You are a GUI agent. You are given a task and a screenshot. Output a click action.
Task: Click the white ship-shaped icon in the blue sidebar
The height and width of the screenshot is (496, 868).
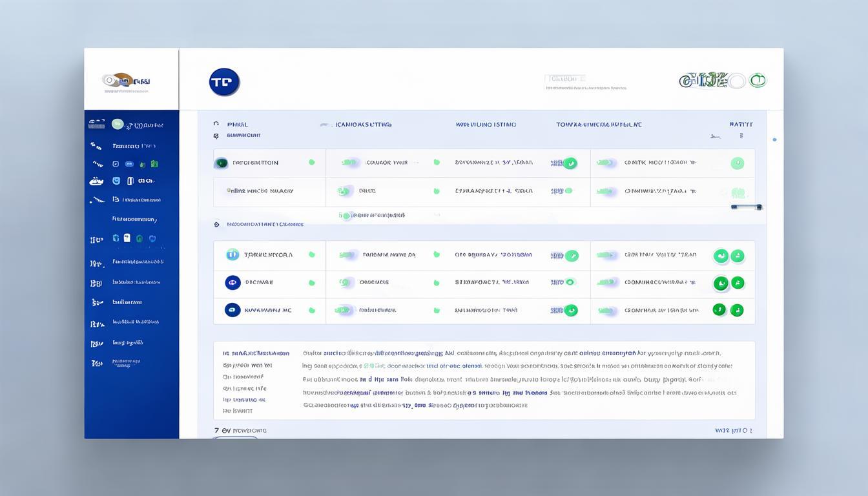pos(96,181)
